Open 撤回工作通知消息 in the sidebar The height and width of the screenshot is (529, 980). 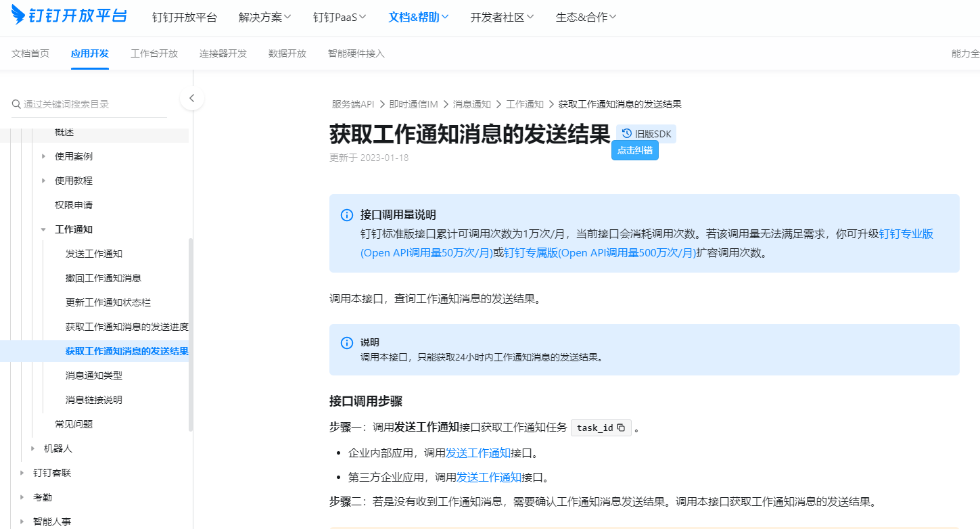[103, 278]
